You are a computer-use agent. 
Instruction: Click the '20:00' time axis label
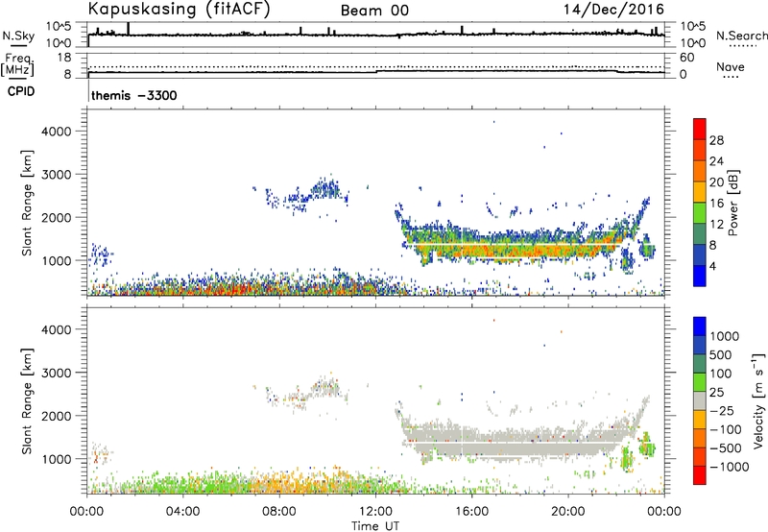(567, 512)
